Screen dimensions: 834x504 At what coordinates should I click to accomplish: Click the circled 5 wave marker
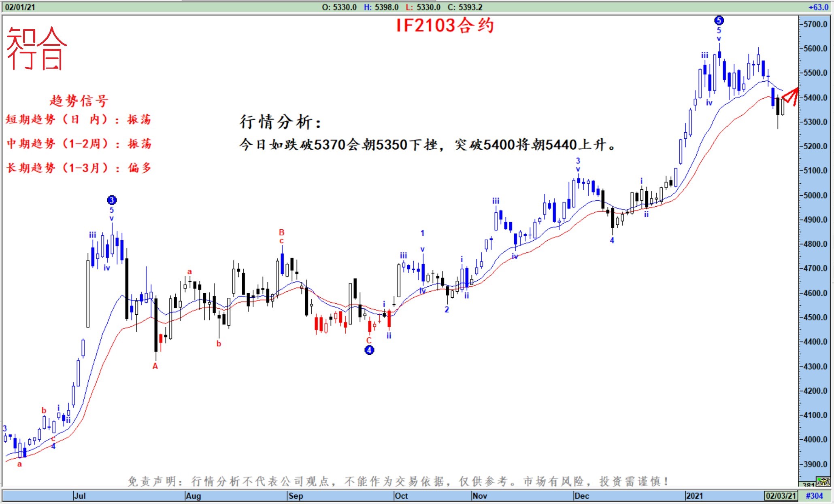click(x=719, y=20)
